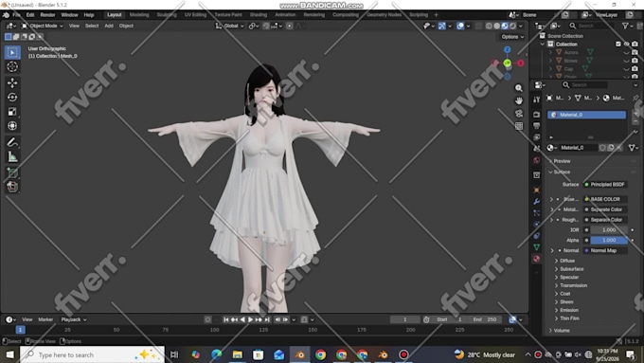Pin the properties editor context
The width and height of the screenshot is (644, 363).
tap(635, 98)
